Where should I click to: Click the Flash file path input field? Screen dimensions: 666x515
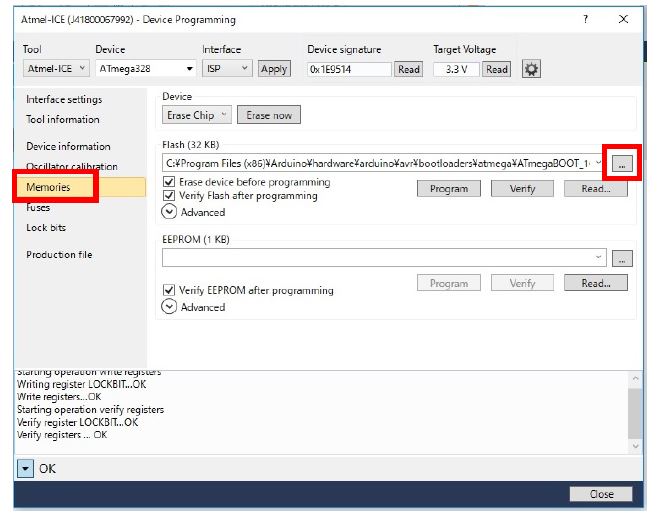click(x=380, y=163)
